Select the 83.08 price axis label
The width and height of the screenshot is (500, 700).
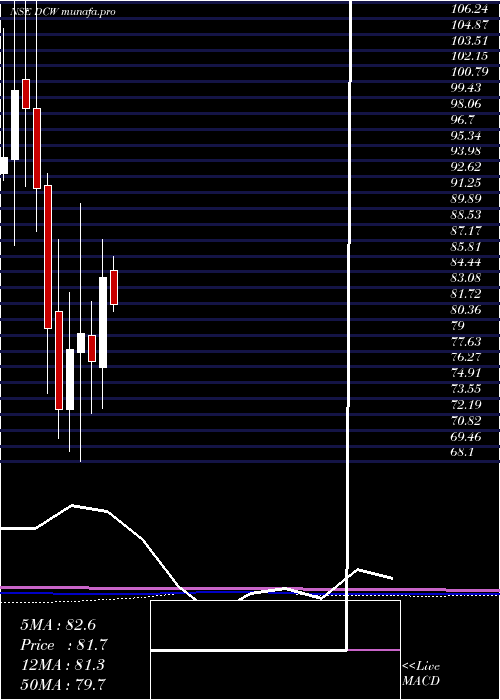(467, 278)
